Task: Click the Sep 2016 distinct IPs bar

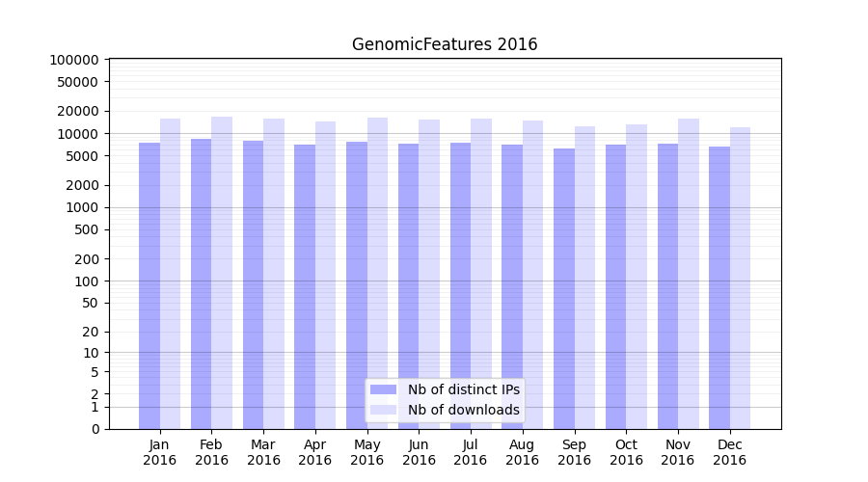Action: point(564,288)
